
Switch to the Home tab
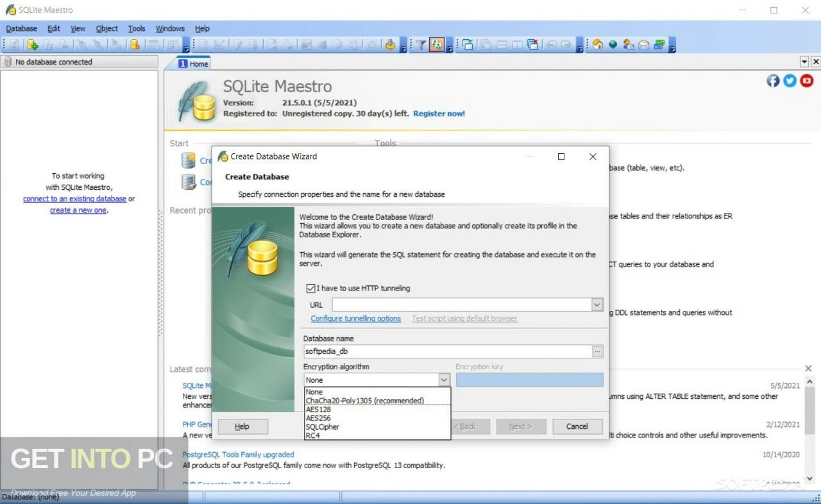(x=193, y=63)
